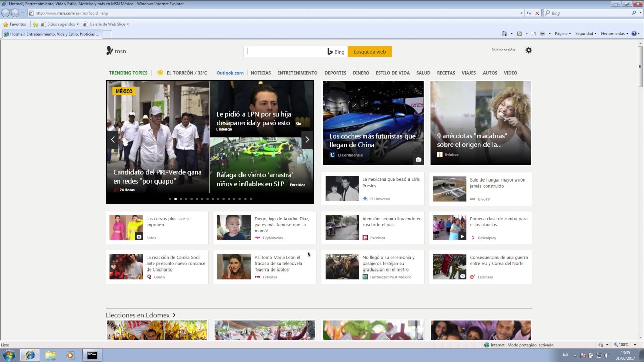Open the RECETAS nav item

(446, 73)
